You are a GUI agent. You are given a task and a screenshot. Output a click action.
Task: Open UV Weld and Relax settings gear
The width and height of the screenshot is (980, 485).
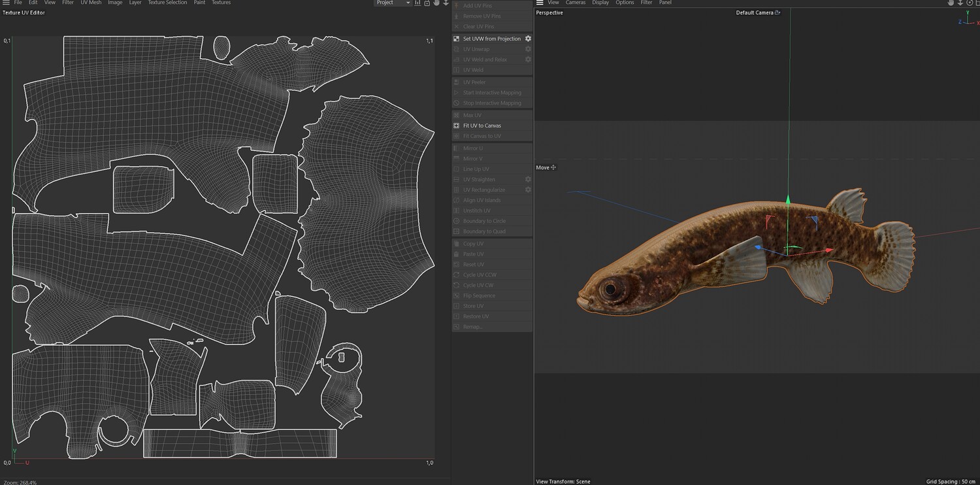point(528,59)
